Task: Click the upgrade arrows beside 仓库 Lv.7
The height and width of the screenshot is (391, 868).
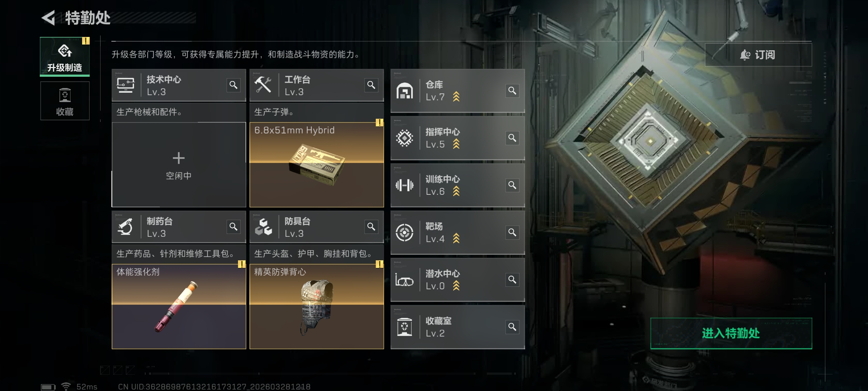Action: [x=456, y=97]
